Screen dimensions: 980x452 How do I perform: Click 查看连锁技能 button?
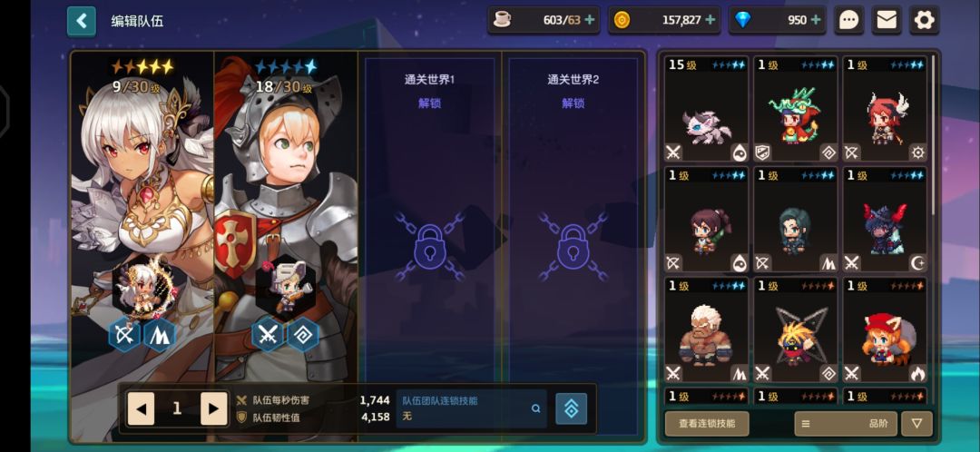pos(707,423)
